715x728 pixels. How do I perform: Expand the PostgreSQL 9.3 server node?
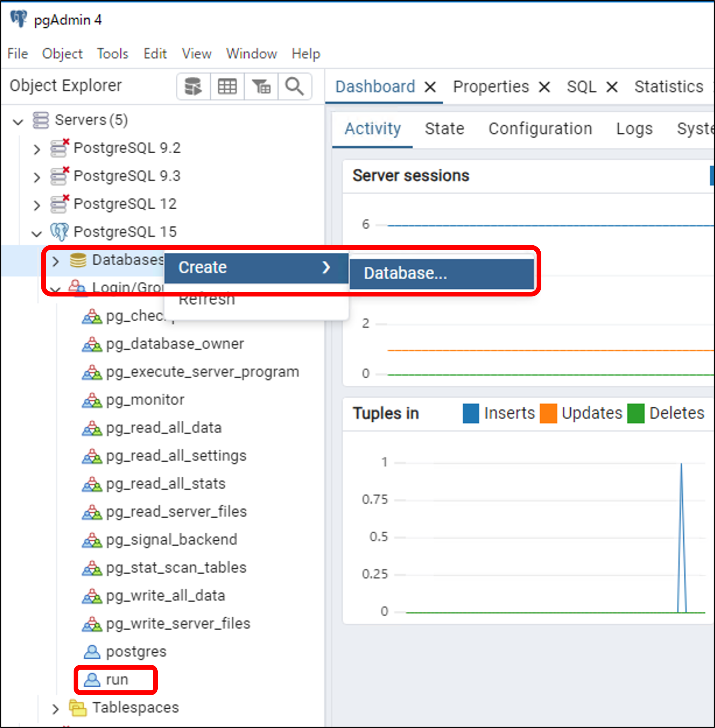coord(37,177)
